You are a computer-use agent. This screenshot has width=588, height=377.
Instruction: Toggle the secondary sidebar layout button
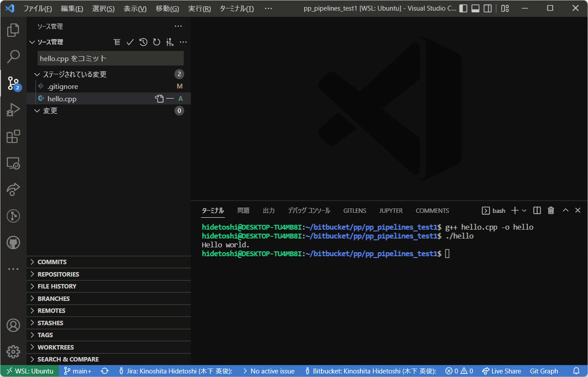(487, 8)
